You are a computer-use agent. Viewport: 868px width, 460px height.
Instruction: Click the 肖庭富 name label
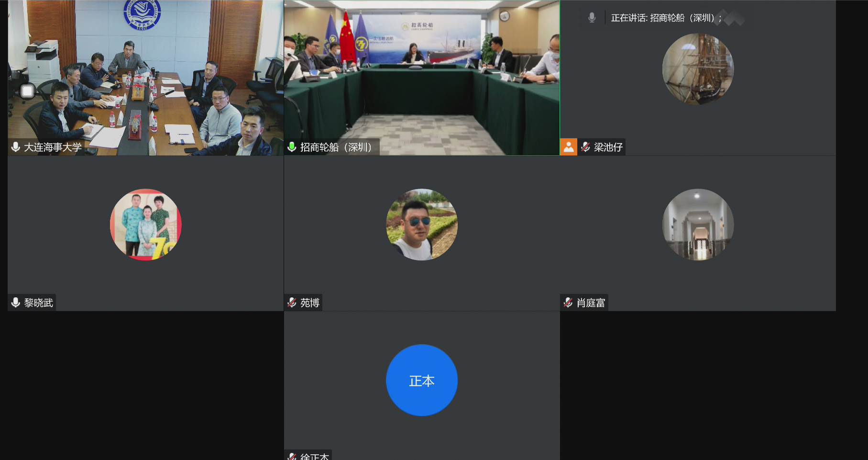click(x=591, y=303)
